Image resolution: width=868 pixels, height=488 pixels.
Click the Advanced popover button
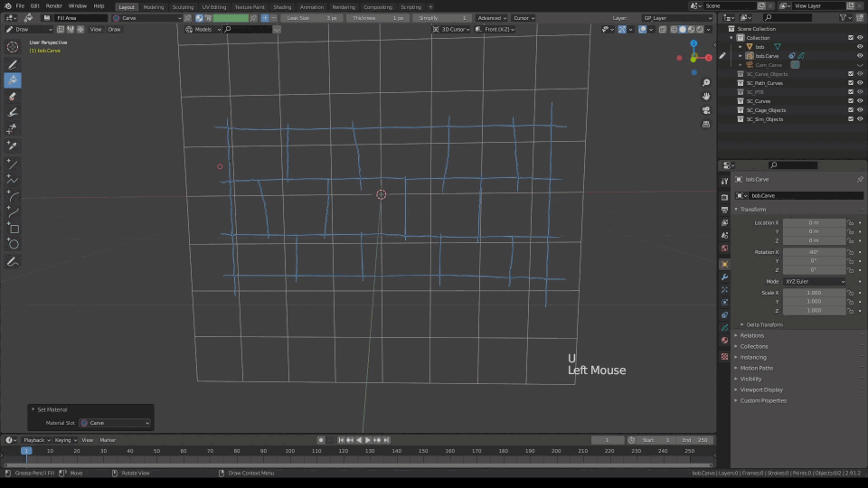491,17
